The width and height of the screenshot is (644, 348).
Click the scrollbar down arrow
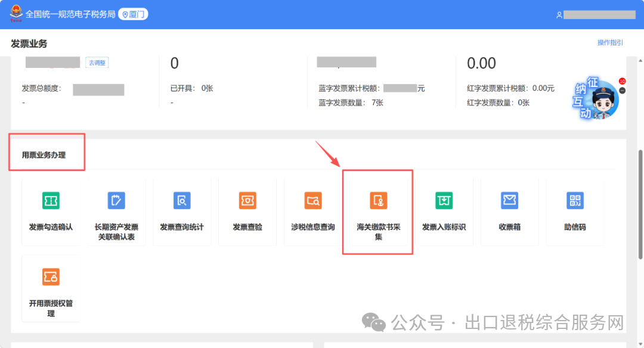tap(640, 344)
